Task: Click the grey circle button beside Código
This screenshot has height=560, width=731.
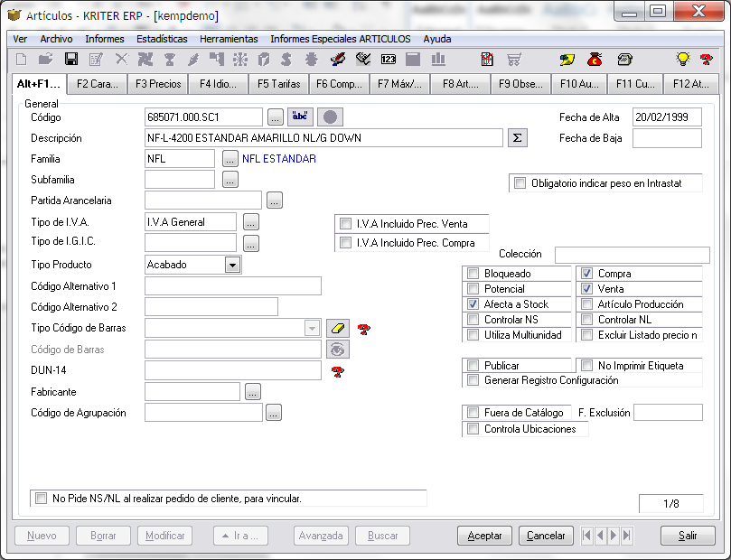Action: coord(330,117)
